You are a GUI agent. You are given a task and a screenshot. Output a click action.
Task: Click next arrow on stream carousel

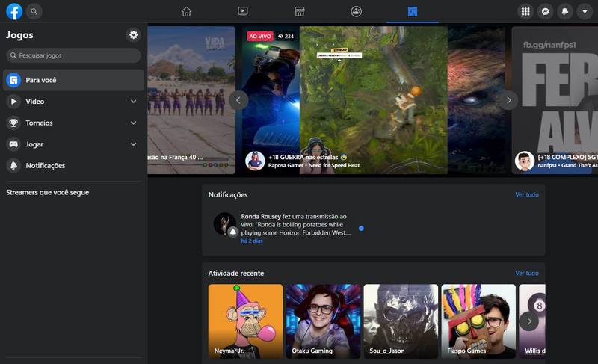click(509, 100)
